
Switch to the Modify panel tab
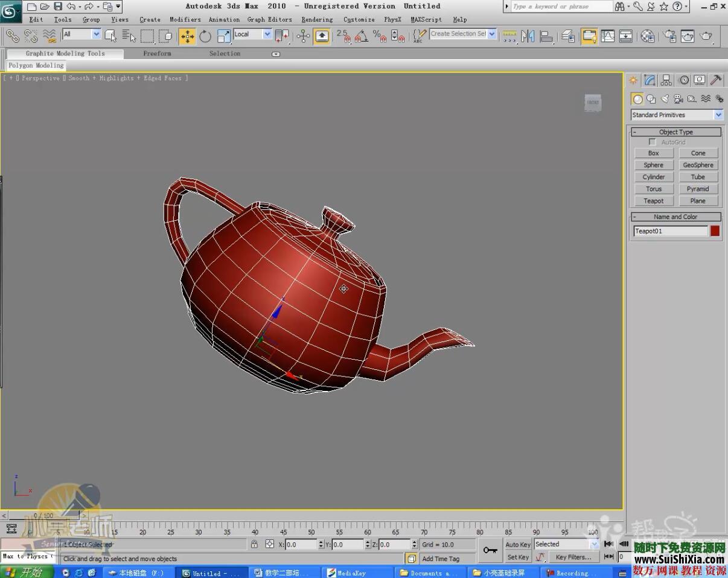tap(650, 80)
